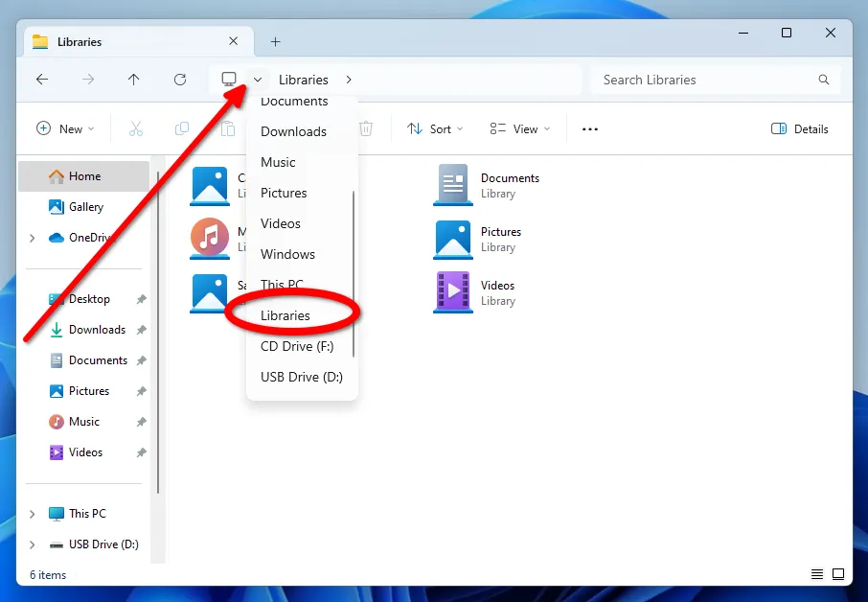This screenshot has width=868, height=602.
Task: Click the New button to create an item
Action: tap(64, 128)
